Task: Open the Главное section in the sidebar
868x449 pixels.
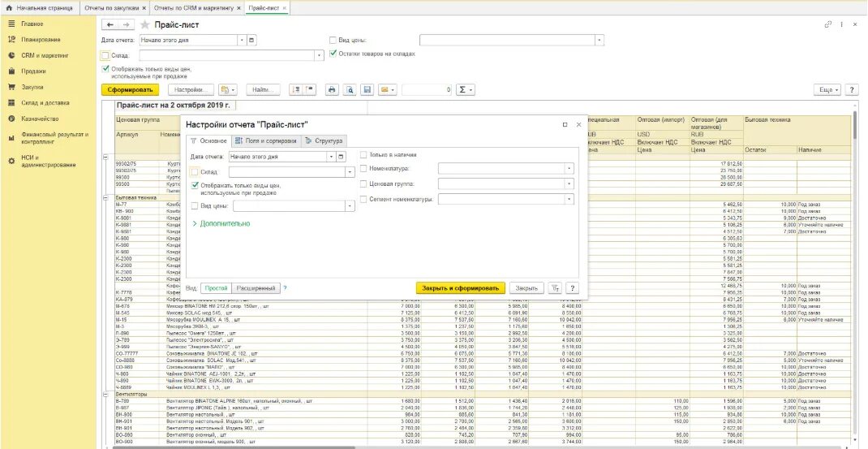Action: (x=32, y=24)
